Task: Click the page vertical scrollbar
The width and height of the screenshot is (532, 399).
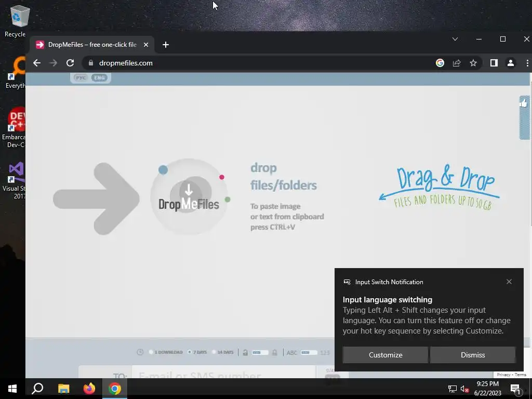Action: click(531, 153)
